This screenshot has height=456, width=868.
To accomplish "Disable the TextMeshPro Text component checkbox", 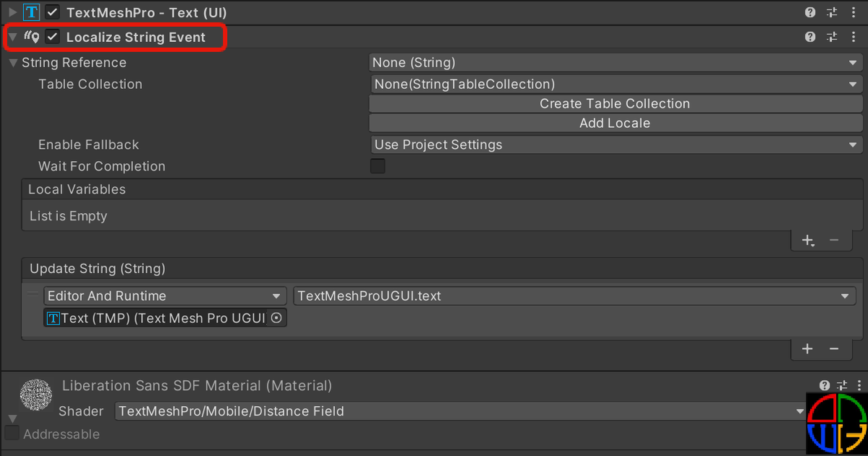I will tap(52, 12).
